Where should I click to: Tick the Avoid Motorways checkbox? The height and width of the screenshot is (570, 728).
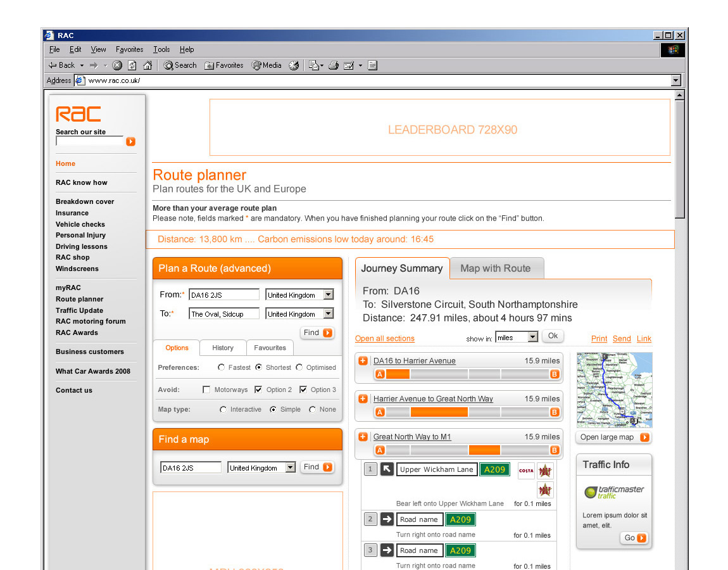click(x=206, y=389)
